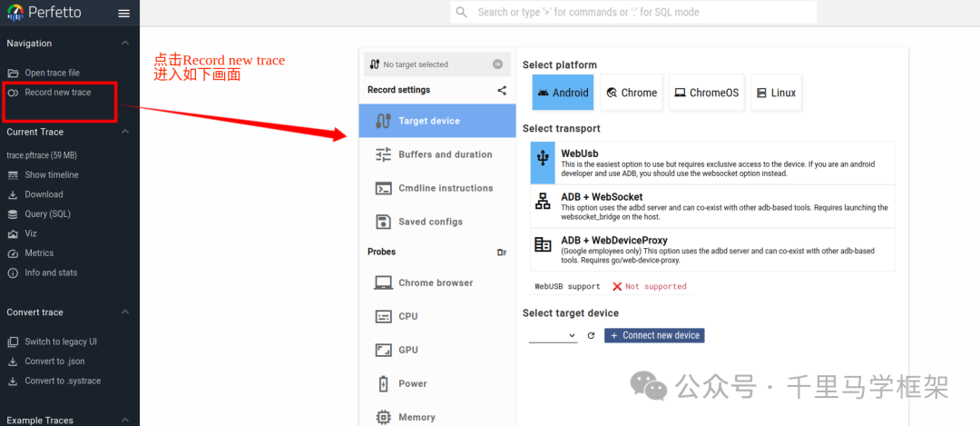Click the ADB + WebDeviceProxy icon
980x426 pixels.
[543, 244]
